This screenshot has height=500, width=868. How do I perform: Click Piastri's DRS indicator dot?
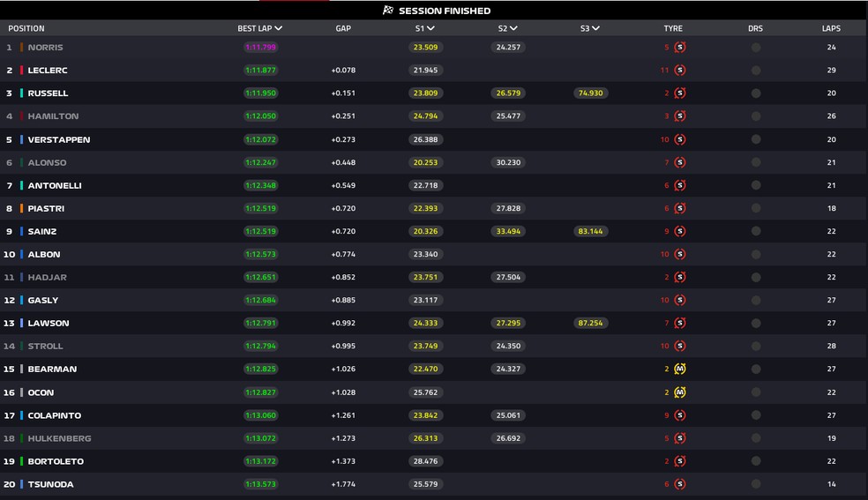756,208
